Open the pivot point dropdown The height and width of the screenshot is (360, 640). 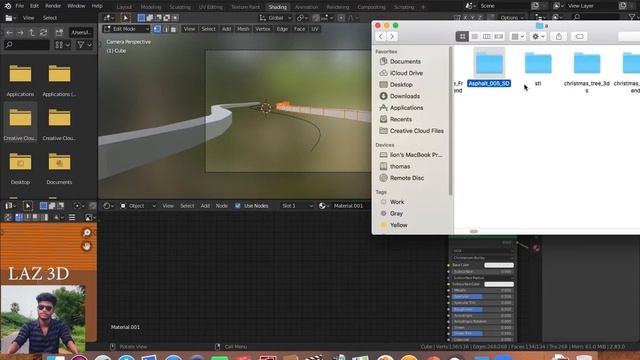point(302,18)
